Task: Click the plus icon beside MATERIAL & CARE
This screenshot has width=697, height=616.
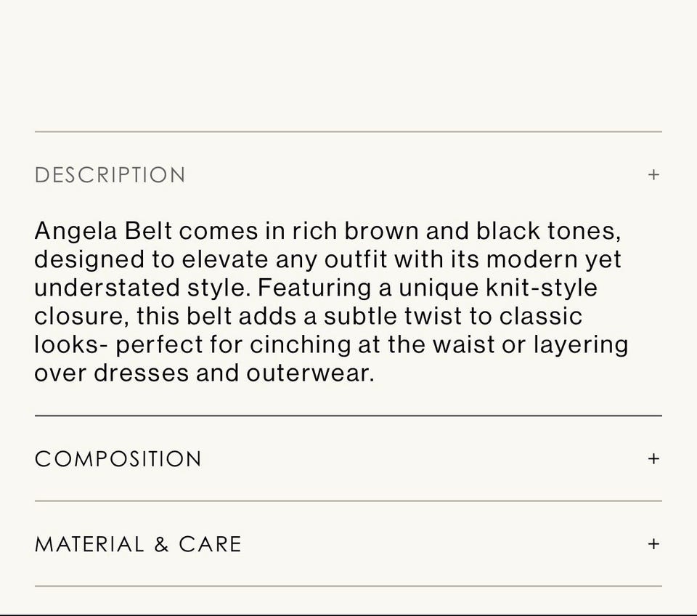Action: coord(653,544)
